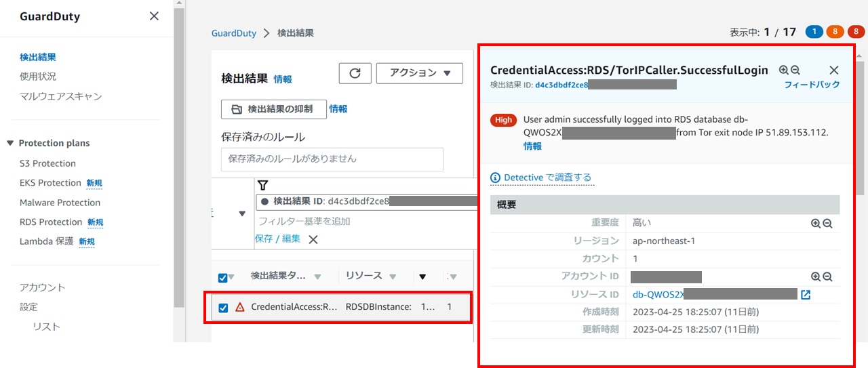The width and height of the screenshot is (868, 368).
Task: Open 検出結果 in the sidebar
Action: 38,57
